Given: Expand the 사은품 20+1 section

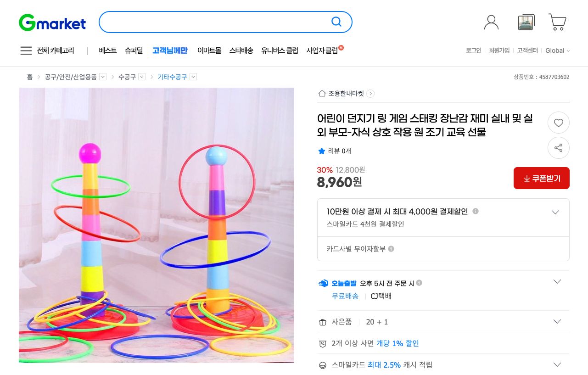Looking at the screenshot, I should coord(557,321).
